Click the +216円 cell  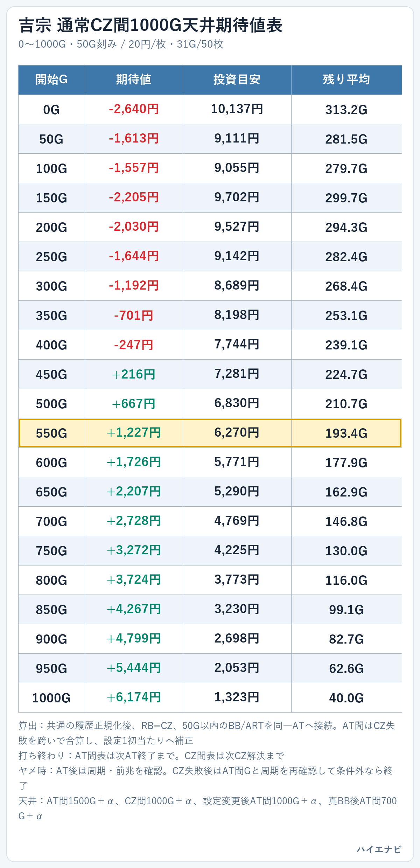click(134, 374)
